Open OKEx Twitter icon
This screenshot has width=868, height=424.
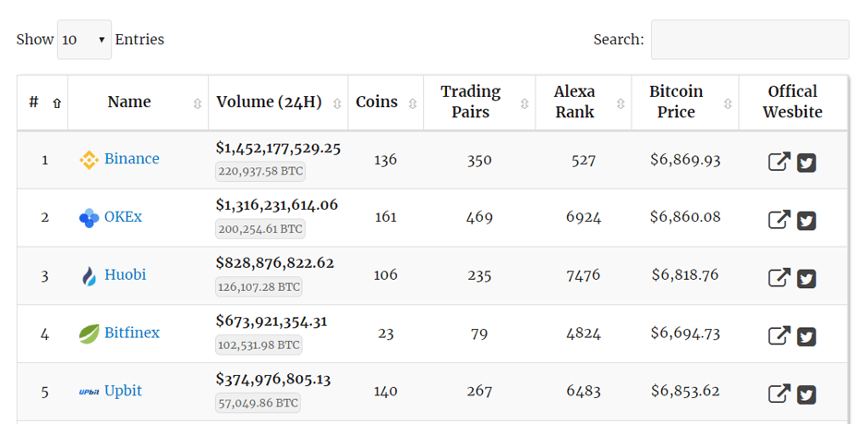click(x=806, y=220)
